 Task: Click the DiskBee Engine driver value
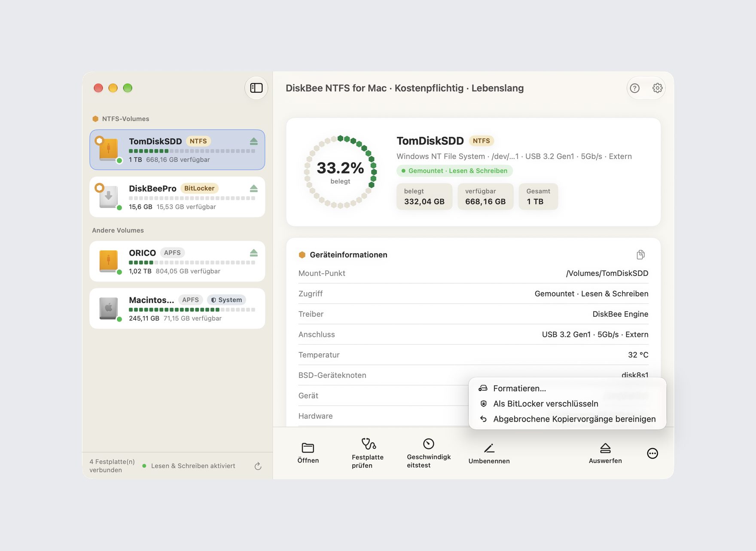coord(620,314)
